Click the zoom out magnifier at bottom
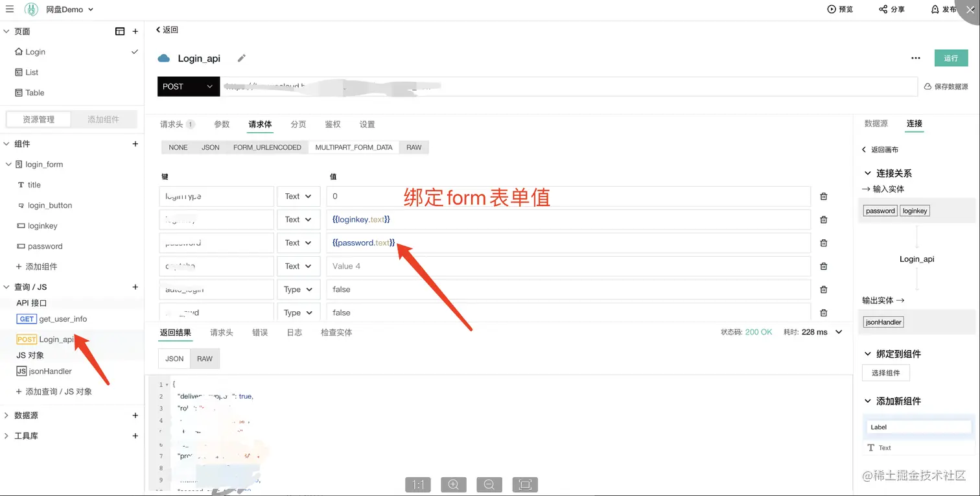The image size is (980, 496). (489, 484)
